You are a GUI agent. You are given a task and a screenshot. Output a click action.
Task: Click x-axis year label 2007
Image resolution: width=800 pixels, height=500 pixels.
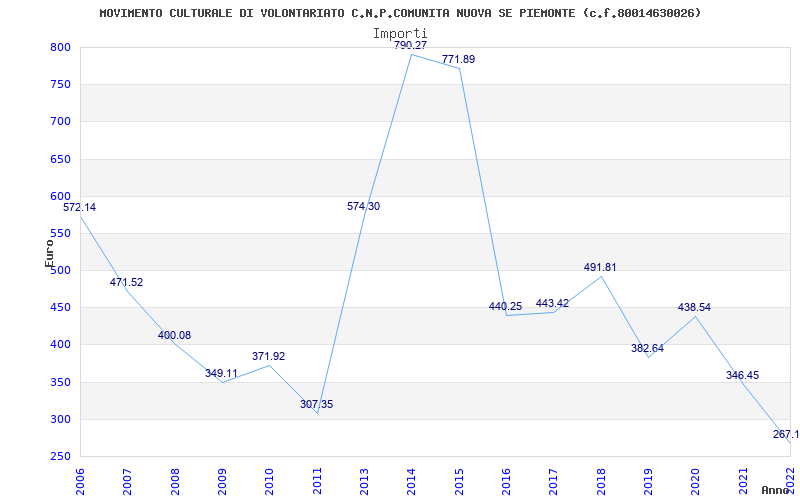click(x=128, y=481)
